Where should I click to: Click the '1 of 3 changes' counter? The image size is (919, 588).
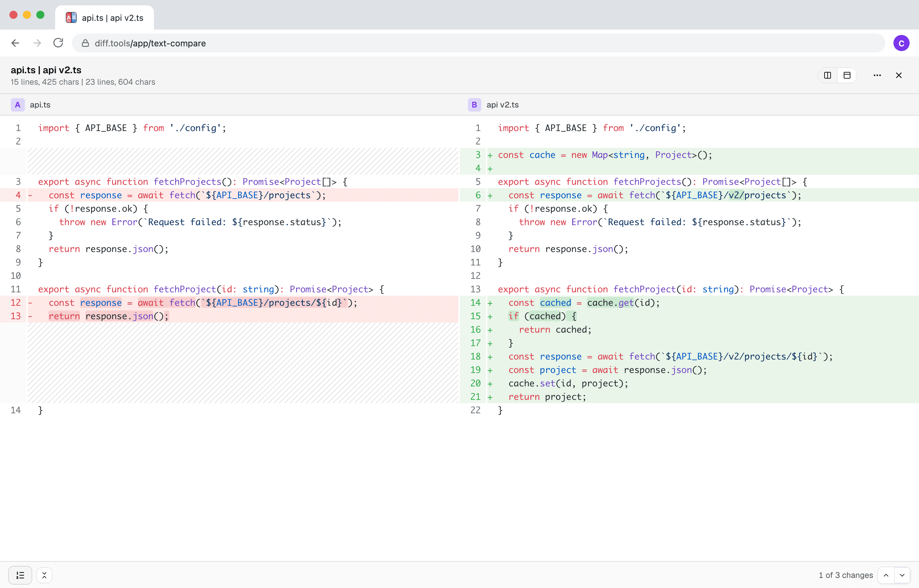tap(846, 575)
